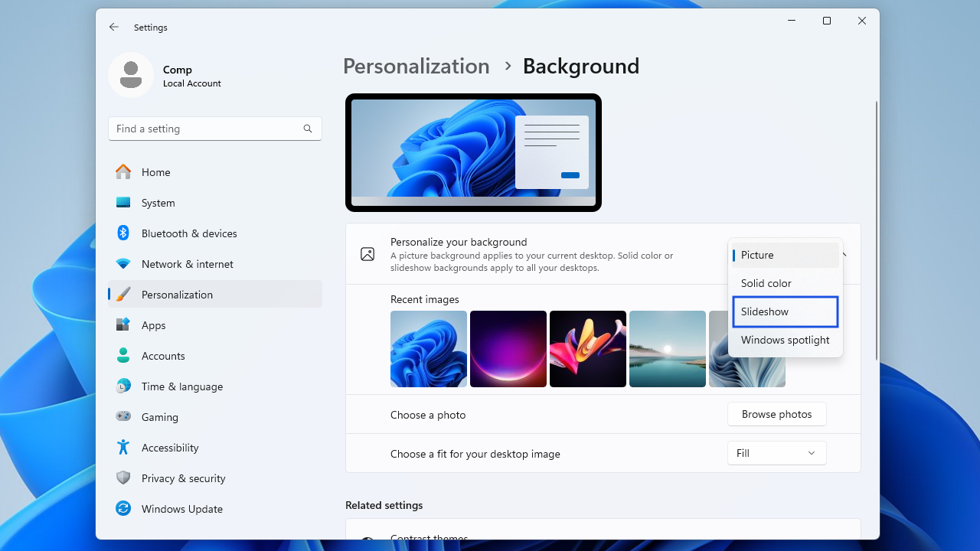Select Picture in background dropdown
The width and height of the screenshot is (980, 551).
click(786, 255)
